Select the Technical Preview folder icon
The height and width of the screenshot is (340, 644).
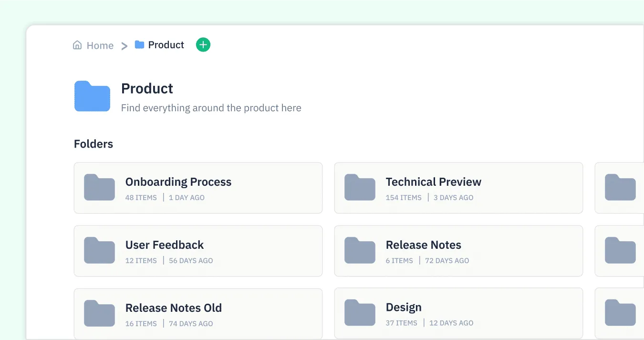coord(360,188)
